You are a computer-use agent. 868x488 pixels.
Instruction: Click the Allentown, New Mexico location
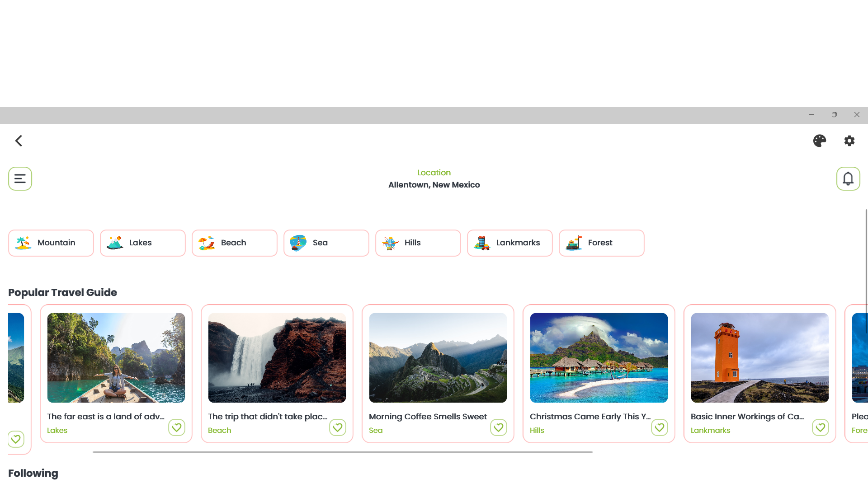coord(434,185)
